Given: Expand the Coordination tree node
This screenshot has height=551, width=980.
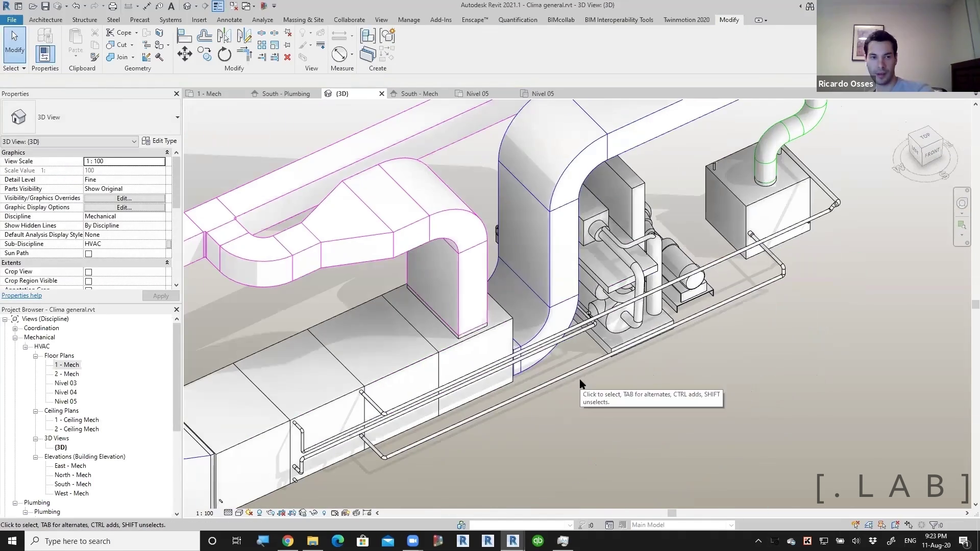Looking at the screenshot, I should (15, 329).
